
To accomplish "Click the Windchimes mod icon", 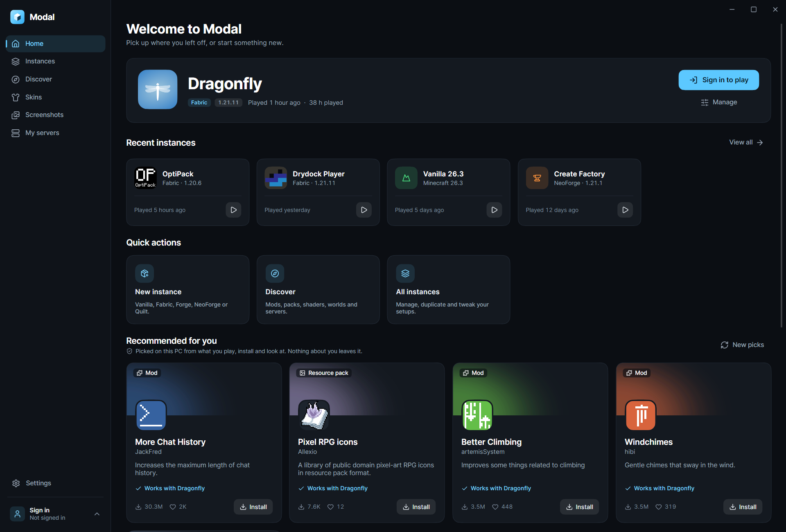I will point(641,415).
